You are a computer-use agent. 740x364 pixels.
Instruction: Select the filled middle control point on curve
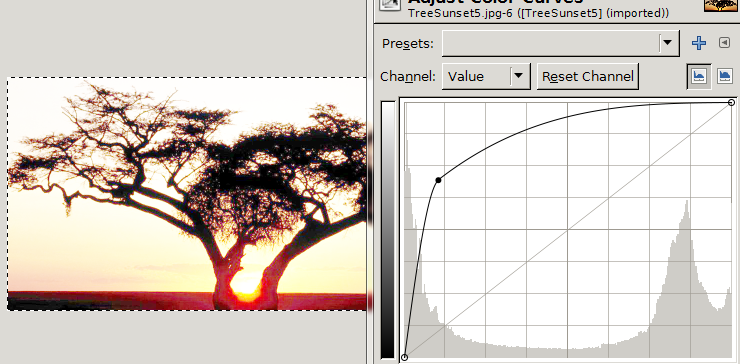pos(438,180)
